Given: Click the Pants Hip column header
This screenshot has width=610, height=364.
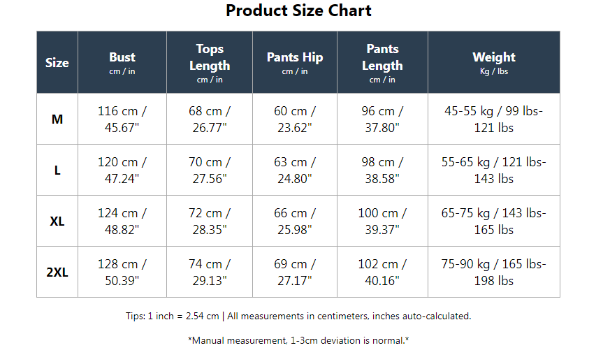Looking at the screenshot, I should tap(295, 62).
